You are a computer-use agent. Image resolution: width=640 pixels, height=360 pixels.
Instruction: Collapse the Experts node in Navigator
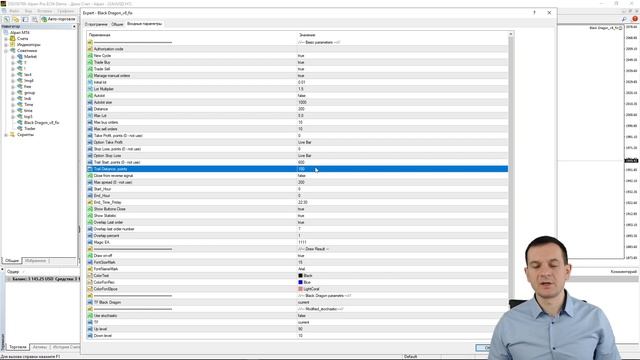tap(6, 51)
